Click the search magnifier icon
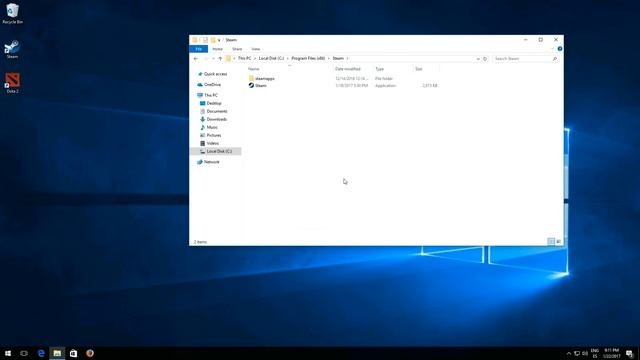The height and width of the screenshot is (360, 640). [555, 59]
